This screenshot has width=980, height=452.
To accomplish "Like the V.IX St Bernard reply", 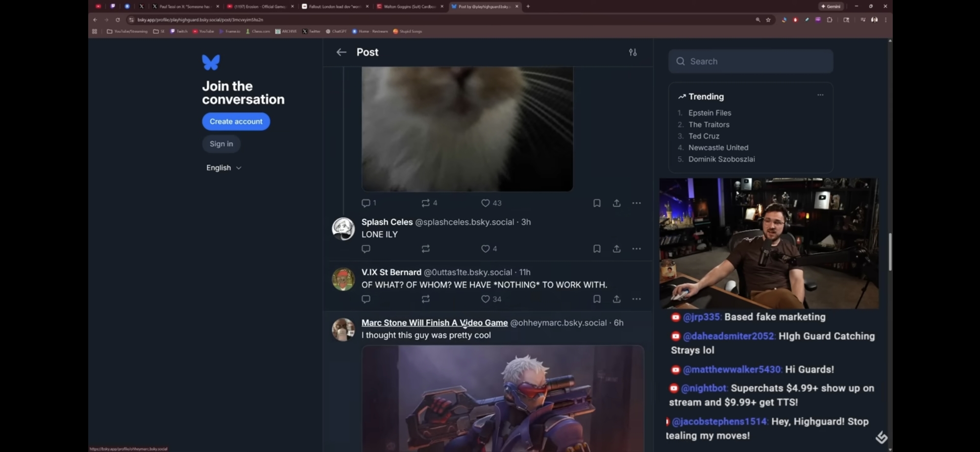I will 485,299.
